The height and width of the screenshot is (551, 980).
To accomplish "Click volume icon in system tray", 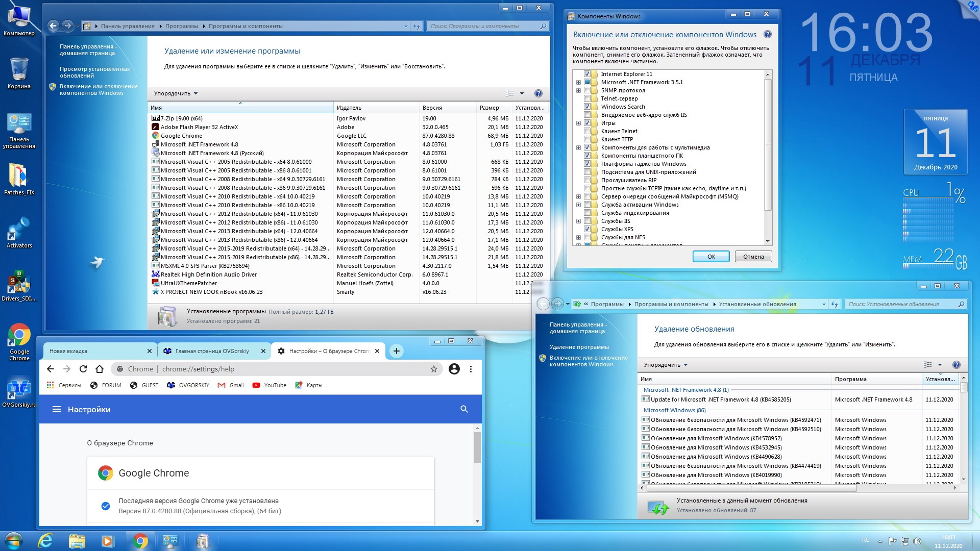I will pyautogui.click(x=917, y=541).
